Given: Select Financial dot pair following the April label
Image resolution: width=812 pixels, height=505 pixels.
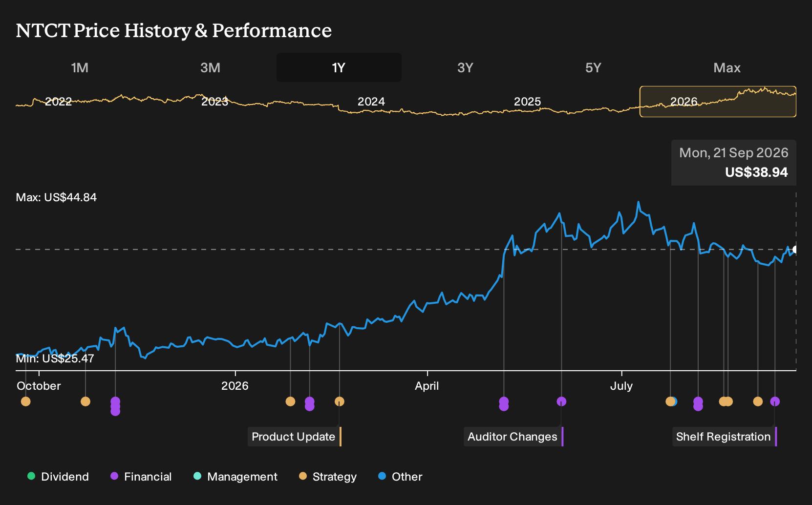Looking at the screenshot, I should 504,404.
